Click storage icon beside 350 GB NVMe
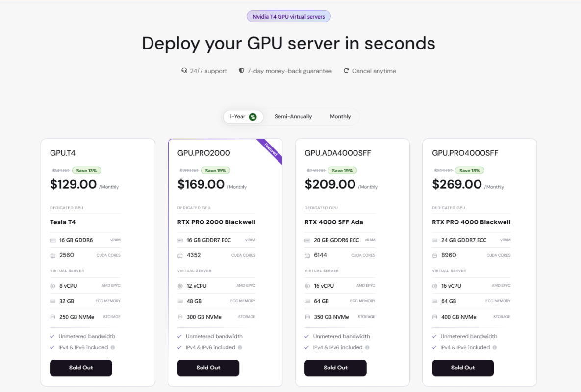 point(307,317)
